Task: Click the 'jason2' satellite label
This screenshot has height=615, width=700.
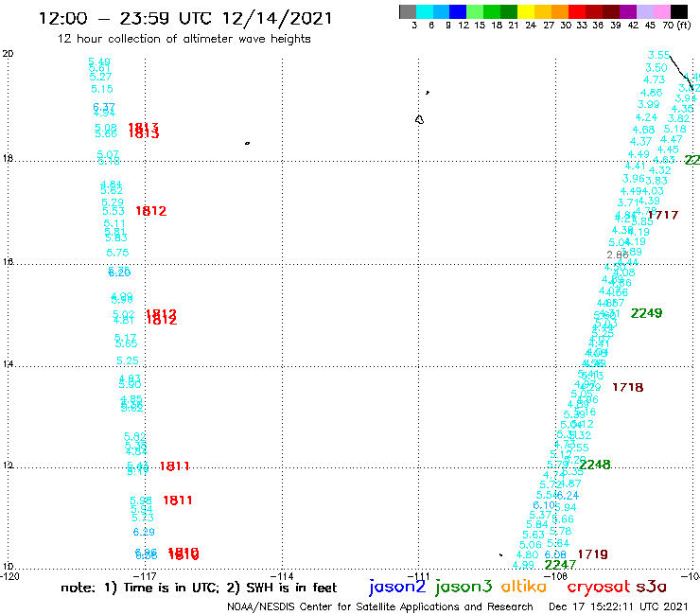Action: click(x=397, y=587)
